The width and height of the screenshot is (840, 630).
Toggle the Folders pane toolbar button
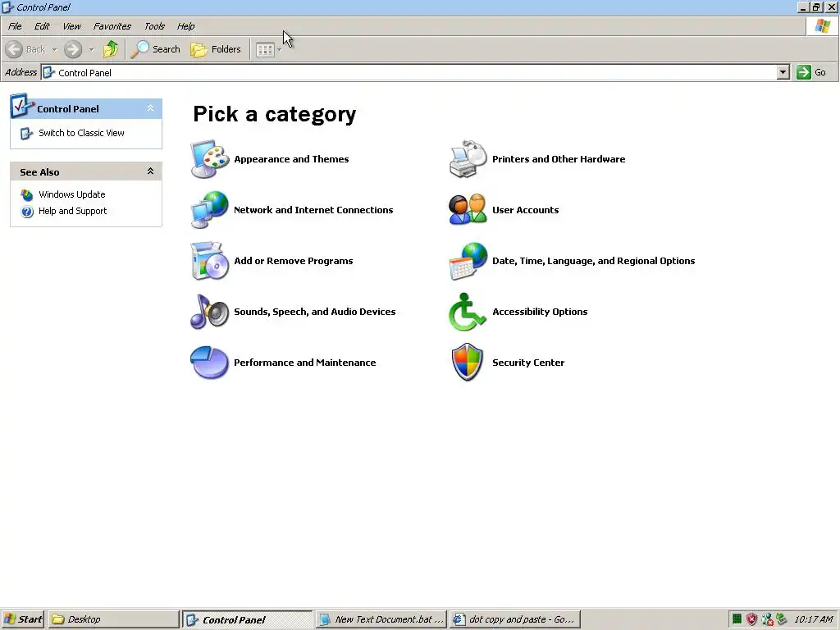(216, 49)
